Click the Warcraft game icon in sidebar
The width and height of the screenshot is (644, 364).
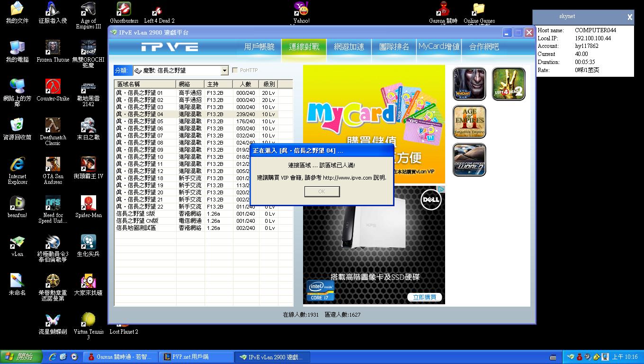[469, 84]
